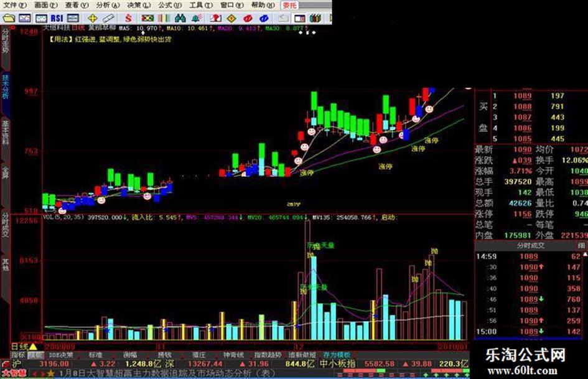Select the DDE决策 bottom tab
This screenshot has height=379, width=588.
pos(61,355)
